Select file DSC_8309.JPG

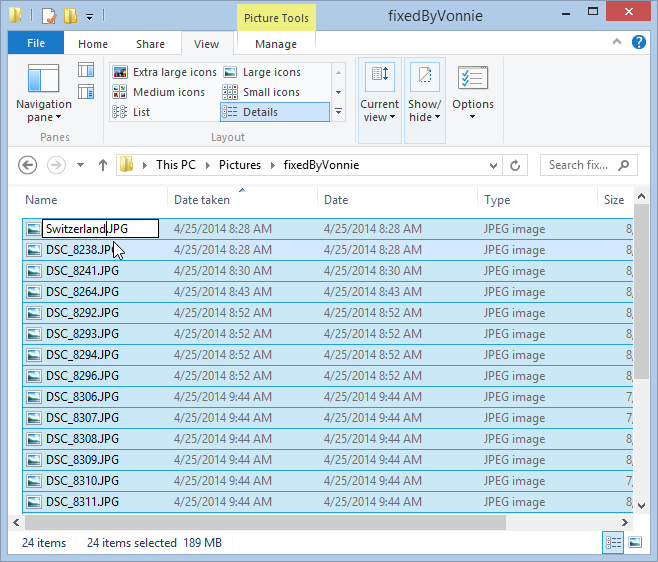[328, 460]
